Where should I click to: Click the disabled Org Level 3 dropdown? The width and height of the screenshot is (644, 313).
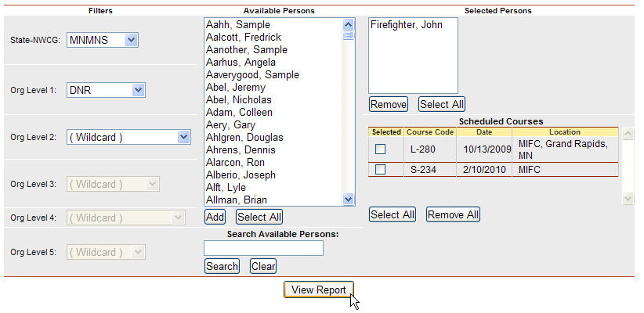[113, 184]
